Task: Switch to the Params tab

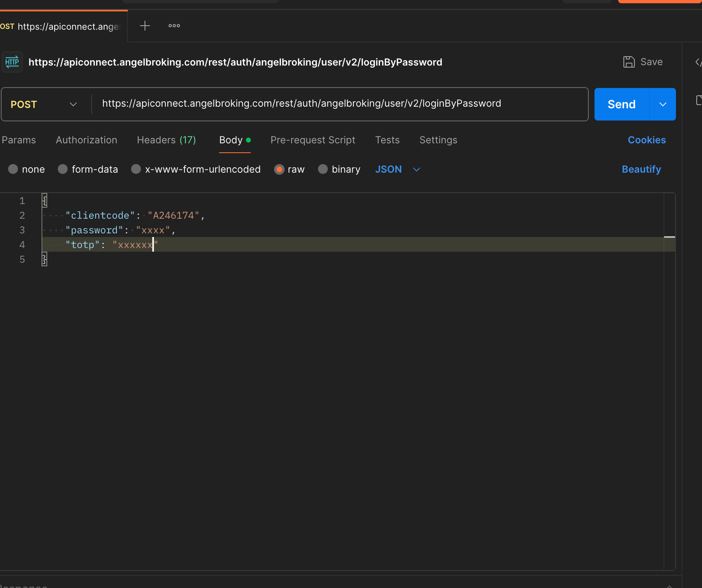Action: 19,140
